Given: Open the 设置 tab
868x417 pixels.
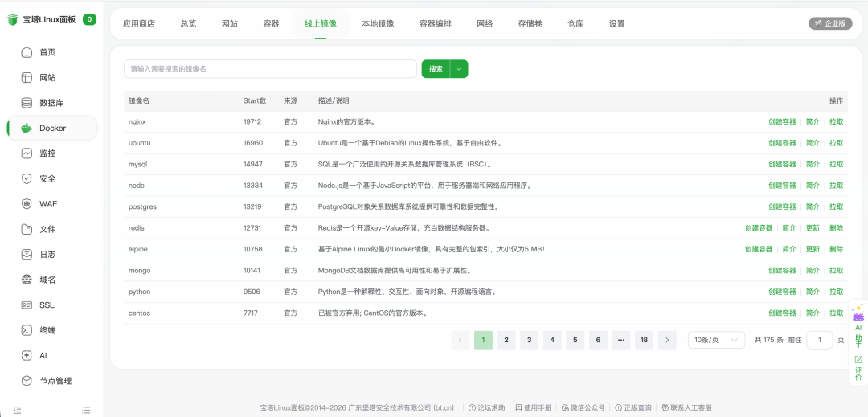Looking at the screenshot, I should click(x=616, y=24).
